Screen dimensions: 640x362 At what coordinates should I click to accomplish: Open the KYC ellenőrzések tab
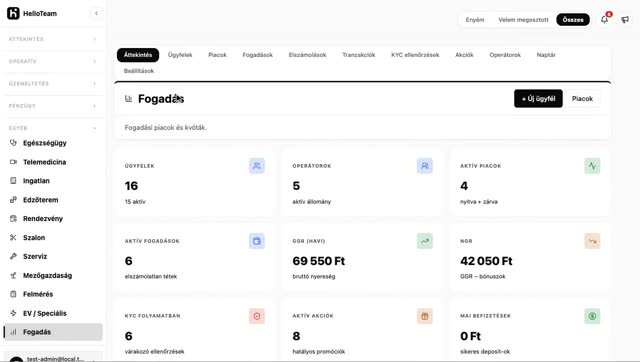pyautogui.click(x=415, y=55)
